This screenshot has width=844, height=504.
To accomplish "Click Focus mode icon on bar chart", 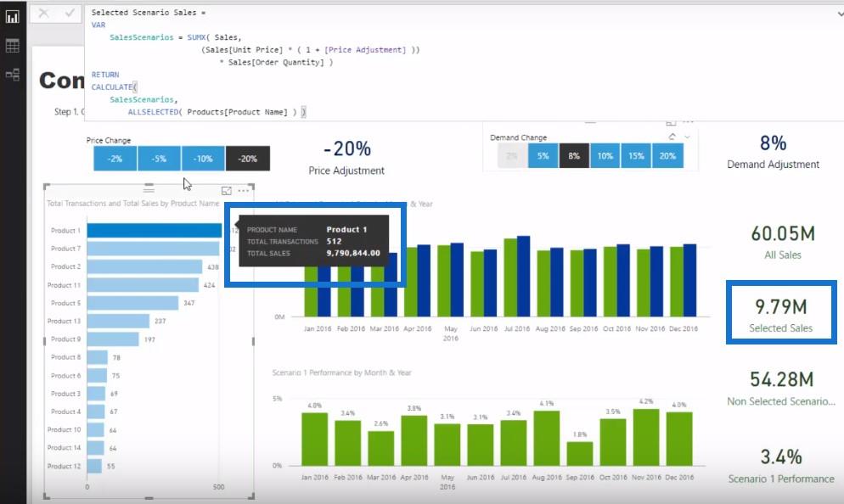I will pos(227,190).
